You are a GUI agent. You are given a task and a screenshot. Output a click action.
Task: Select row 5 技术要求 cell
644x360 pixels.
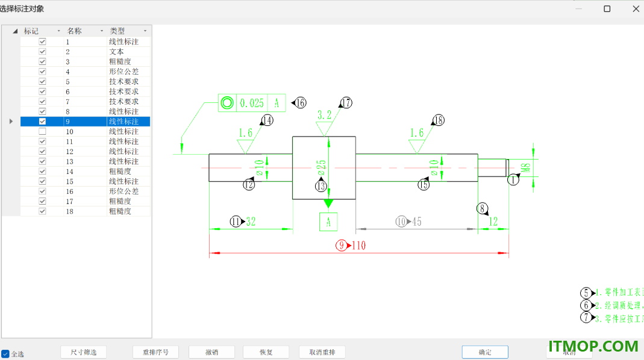[x=128, y=82]
